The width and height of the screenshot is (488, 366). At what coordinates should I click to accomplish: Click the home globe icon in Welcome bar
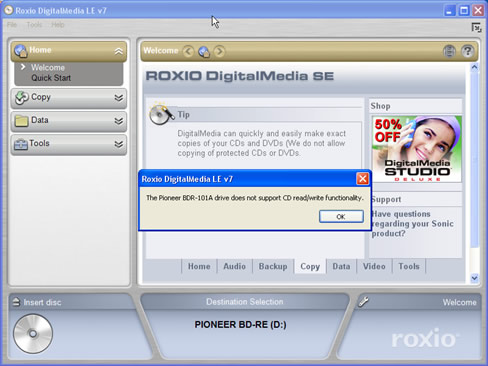pos(204,52)
